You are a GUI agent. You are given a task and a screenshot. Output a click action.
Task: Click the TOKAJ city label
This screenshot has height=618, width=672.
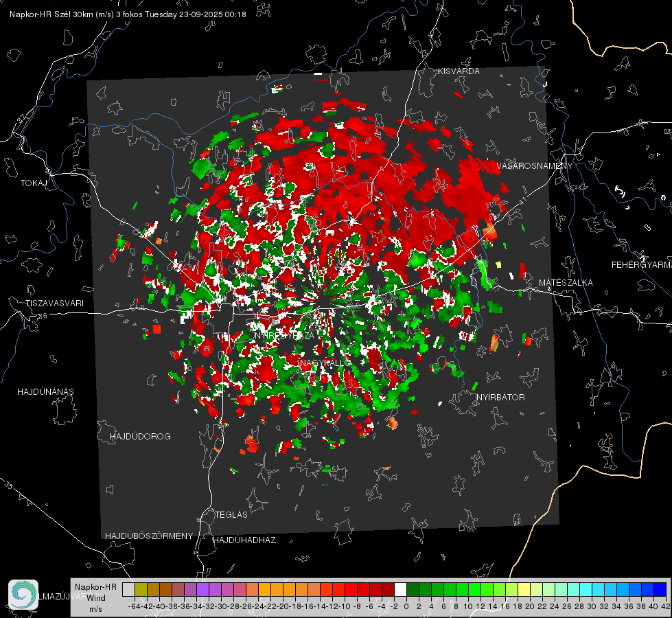click(34, 183)
